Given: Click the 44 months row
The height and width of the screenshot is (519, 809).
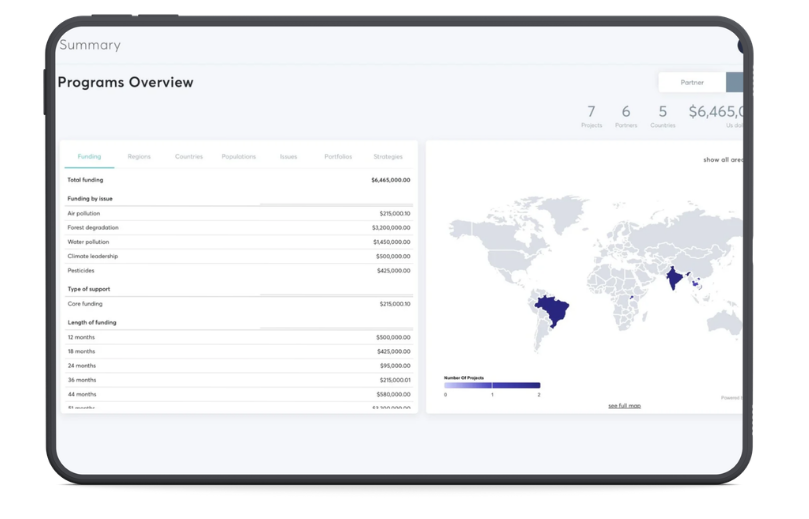Looking at the screenshot, I should click(239, 395).
